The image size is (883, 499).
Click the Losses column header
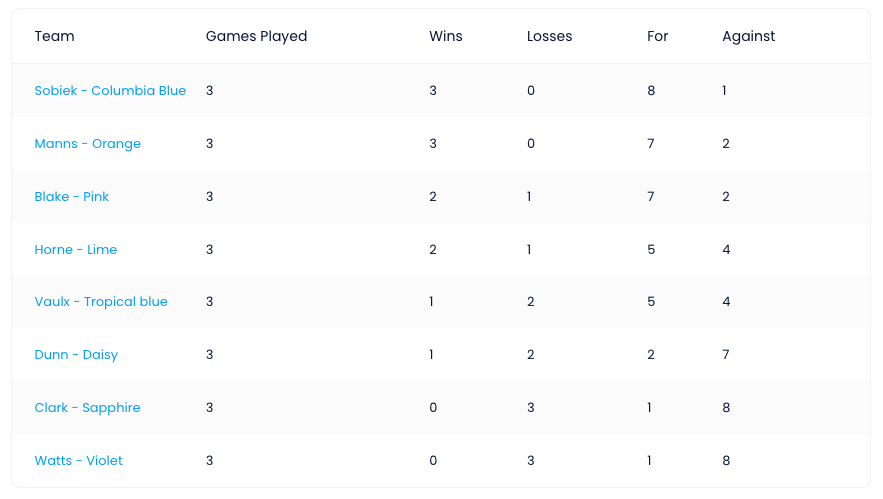coord(549,36)
